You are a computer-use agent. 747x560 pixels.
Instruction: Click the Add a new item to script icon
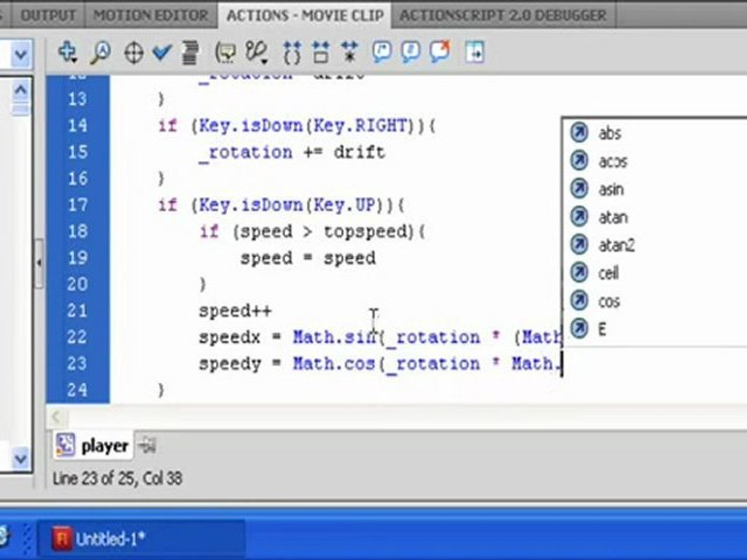tap(67, 52)
